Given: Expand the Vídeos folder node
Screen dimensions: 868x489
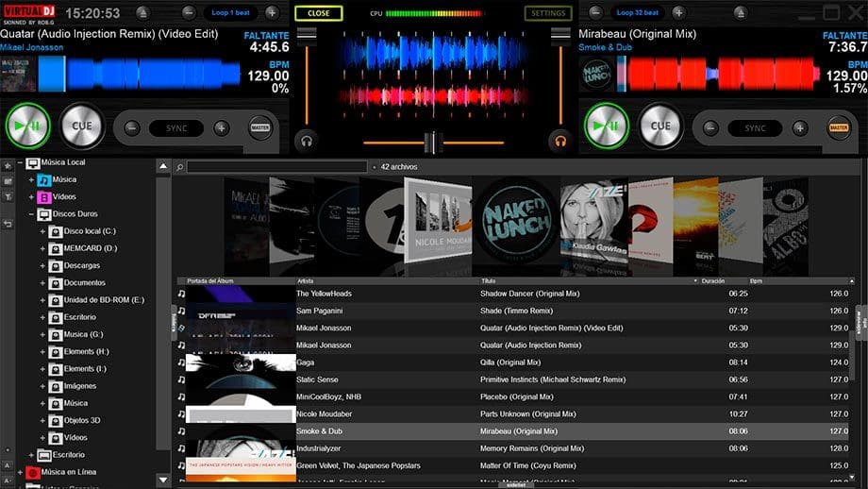Looking at the screenshot, I should pyautogui.click(x=31, y=197).
